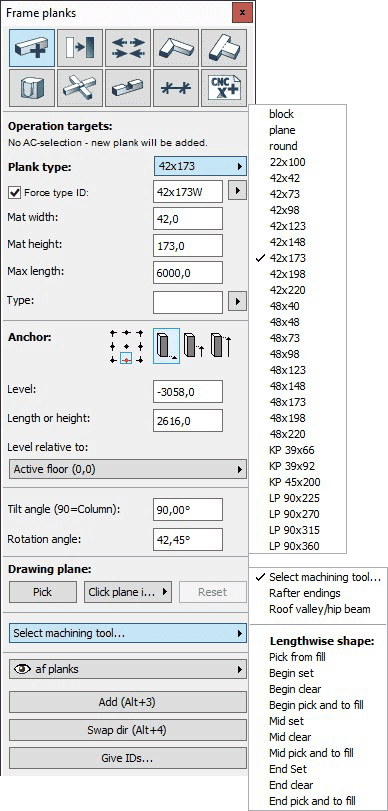The height and width of the screenshot is (811, 388).
Task: Select the angled corner joint icon
Action: click(176, 48)
